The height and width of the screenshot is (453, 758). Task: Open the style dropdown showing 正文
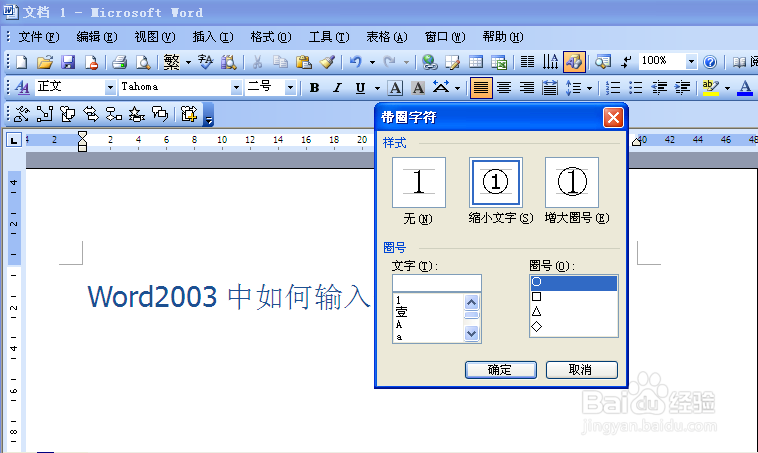(110, 88)
